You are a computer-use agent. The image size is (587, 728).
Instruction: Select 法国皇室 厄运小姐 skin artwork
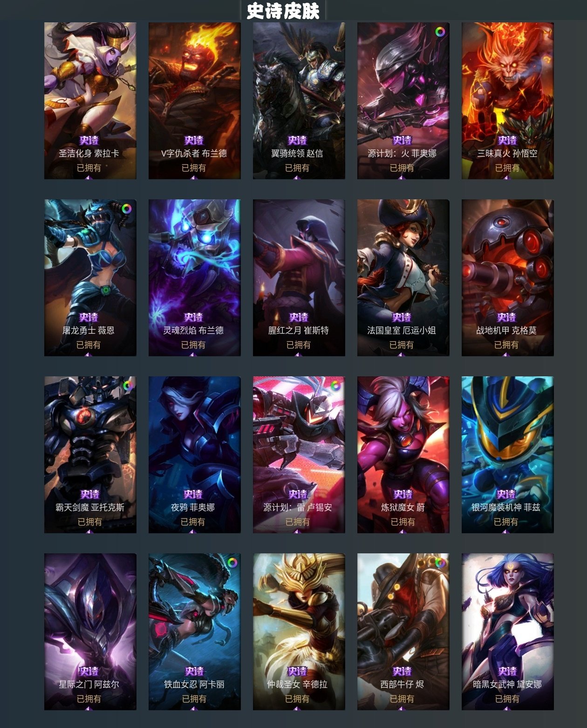pos(403,278)
